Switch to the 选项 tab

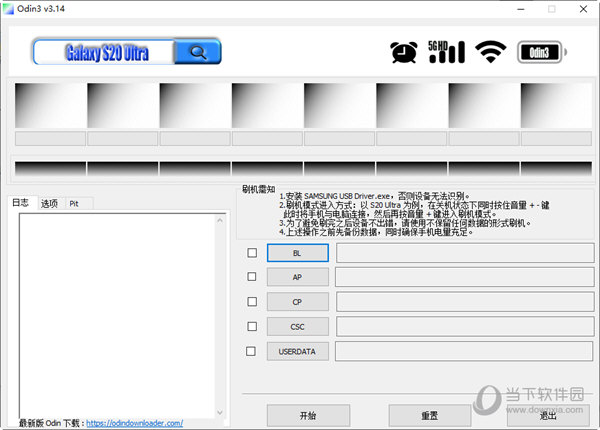tap(49, 204)
